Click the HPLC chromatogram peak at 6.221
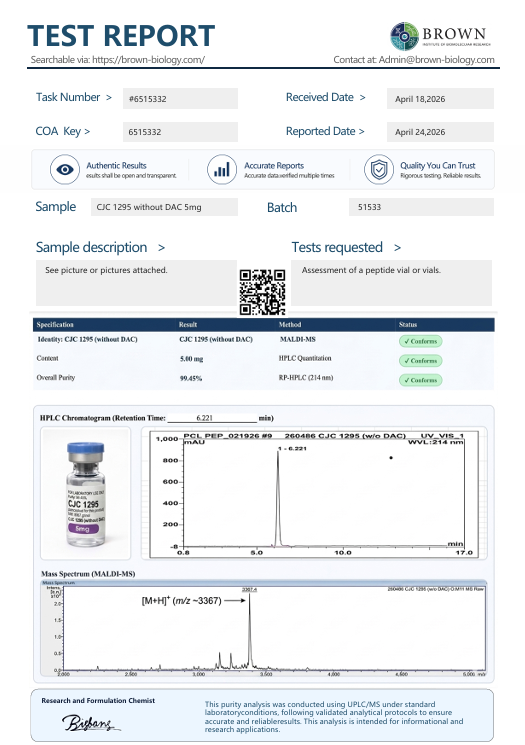The width and height of the screenshot is (525, 745). pyautogui.click(x=278, y=498)
